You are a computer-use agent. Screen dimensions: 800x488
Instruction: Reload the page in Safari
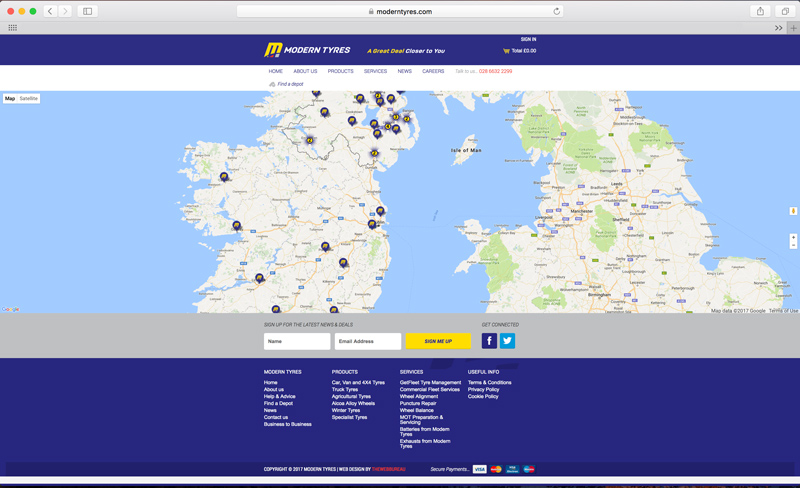tap(557, 11)
